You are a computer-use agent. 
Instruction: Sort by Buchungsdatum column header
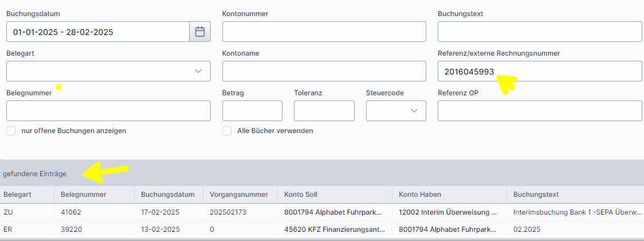[x=168, y=195]
